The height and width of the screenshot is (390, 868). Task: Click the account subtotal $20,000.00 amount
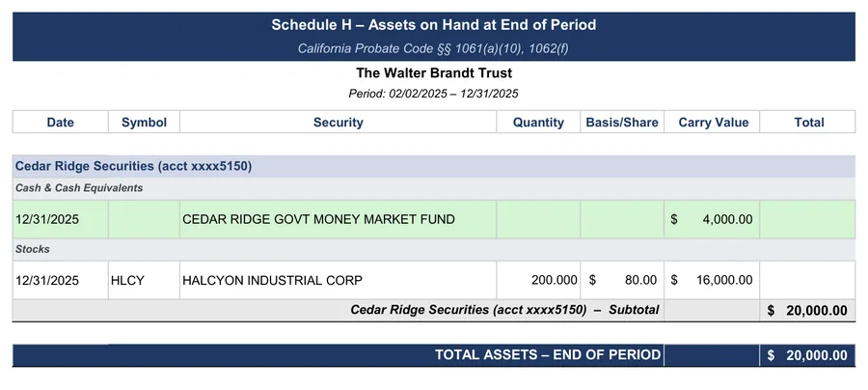(807, 310)
